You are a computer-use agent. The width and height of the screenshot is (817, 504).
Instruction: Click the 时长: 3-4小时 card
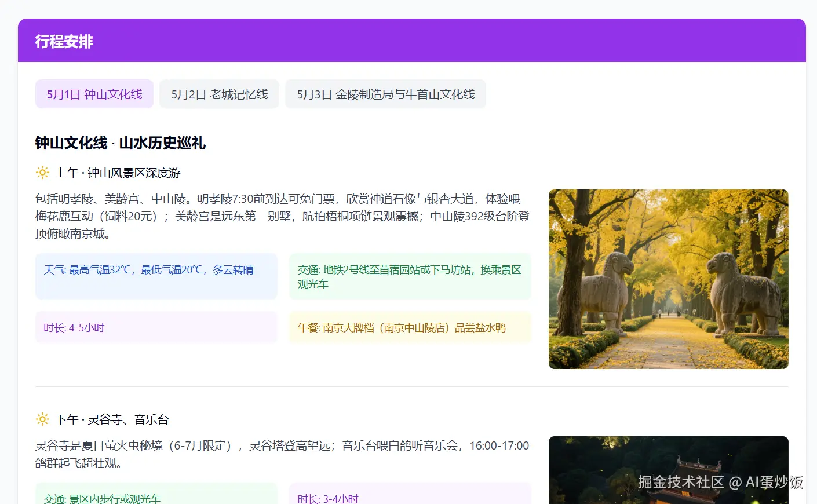(x=410, y=494)
